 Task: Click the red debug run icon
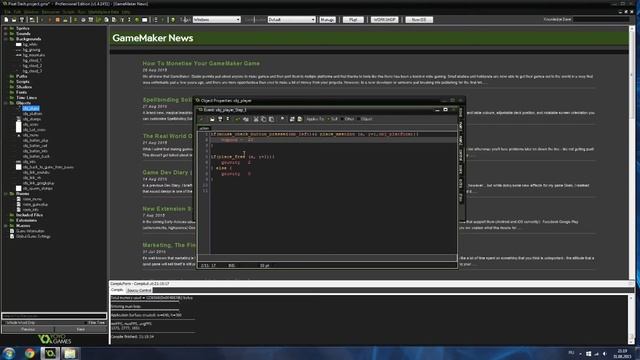pyautogui.click(x=49, y=20)
